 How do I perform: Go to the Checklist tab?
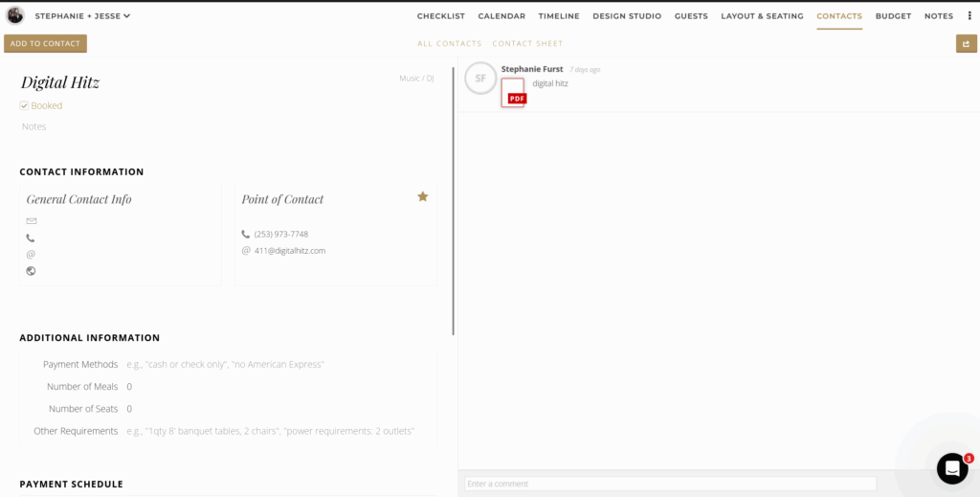(x=441, y=16)
